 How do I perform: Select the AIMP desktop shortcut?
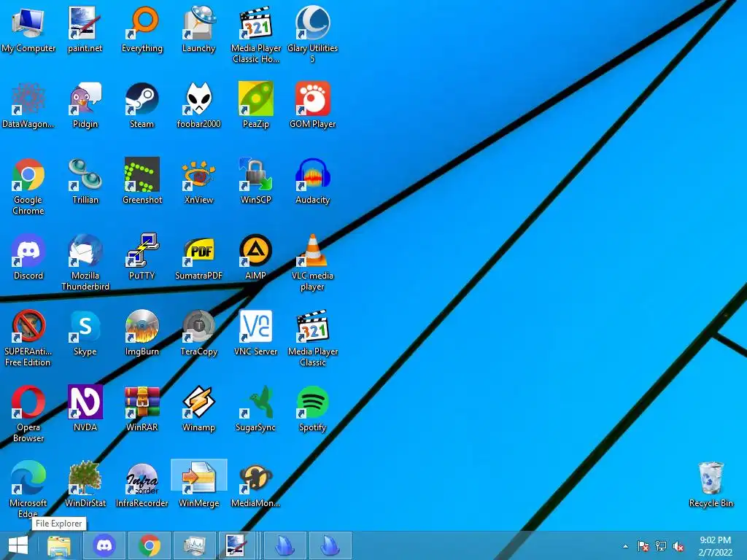coord(256,257)
